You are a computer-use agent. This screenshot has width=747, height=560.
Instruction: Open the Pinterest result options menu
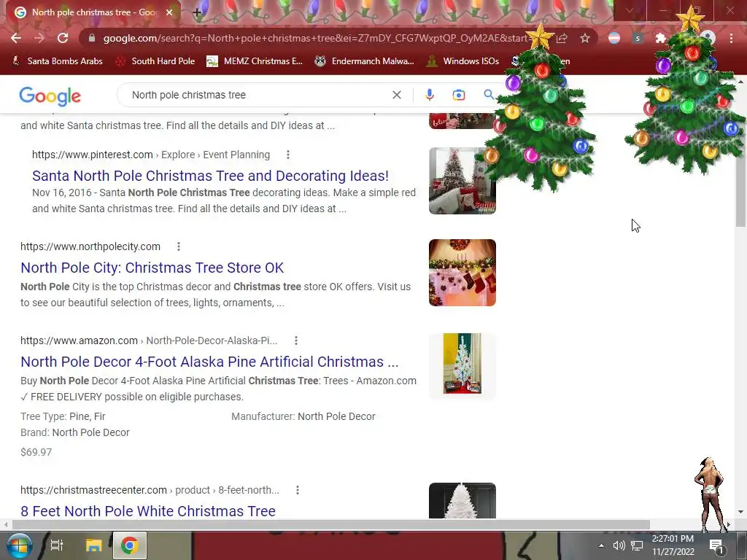pos(287,155)
